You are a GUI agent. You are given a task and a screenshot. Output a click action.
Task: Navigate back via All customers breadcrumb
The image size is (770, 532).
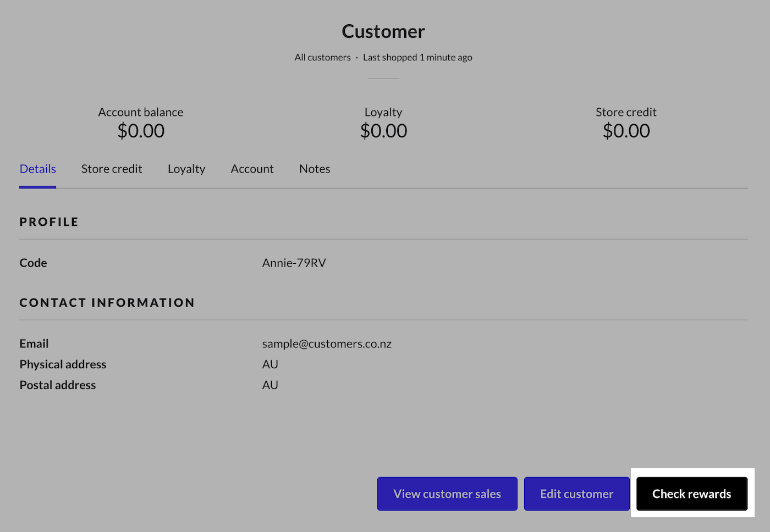click(322, 57)
